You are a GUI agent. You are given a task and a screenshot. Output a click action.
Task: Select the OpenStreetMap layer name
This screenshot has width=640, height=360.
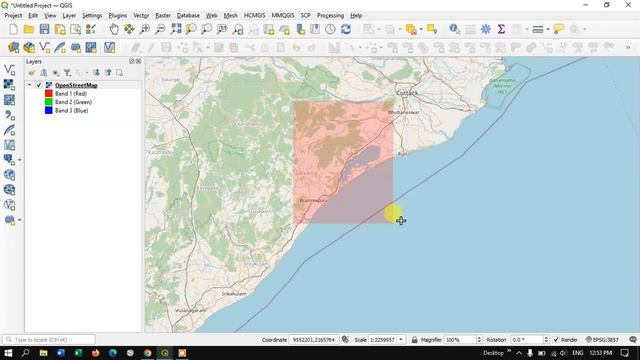click(x=76, y=85)
